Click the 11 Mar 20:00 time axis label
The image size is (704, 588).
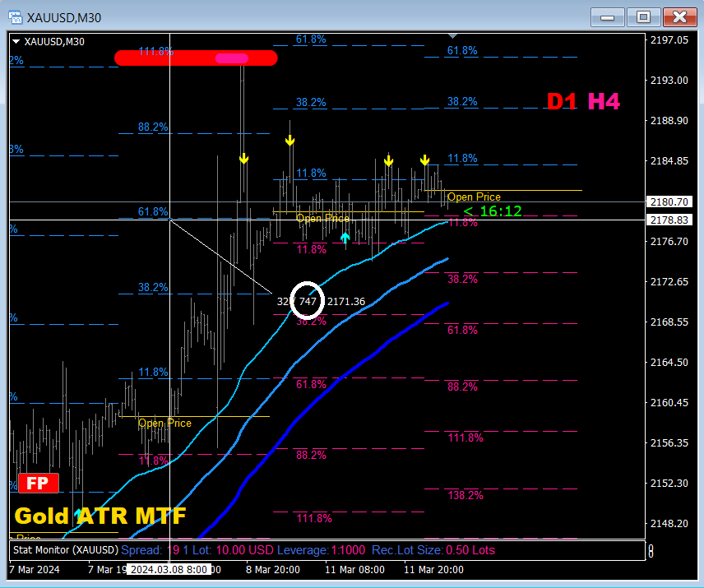[433, 570]
